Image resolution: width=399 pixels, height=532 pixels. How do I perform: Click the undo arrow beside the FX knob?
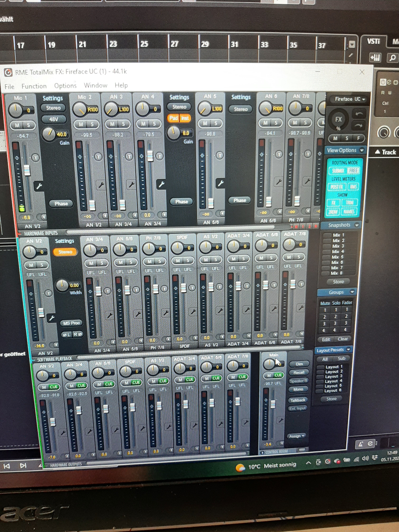click(x=359, y=114)
